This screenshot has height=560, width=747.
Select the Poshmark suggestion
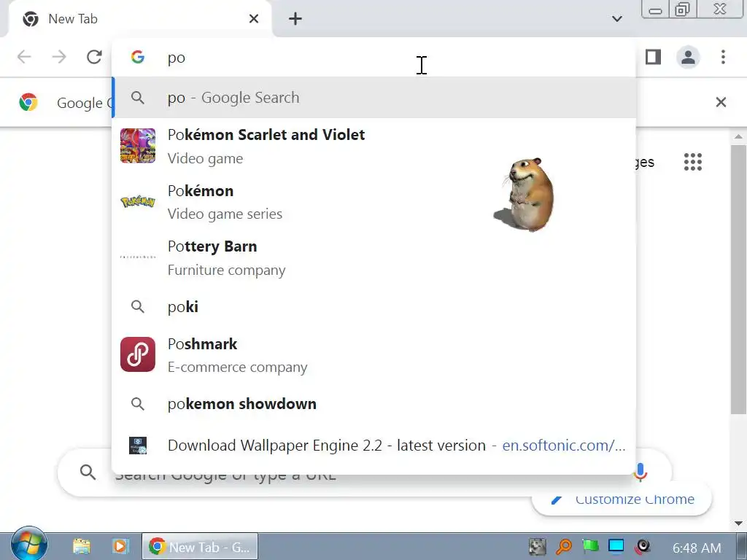[374, 355]
